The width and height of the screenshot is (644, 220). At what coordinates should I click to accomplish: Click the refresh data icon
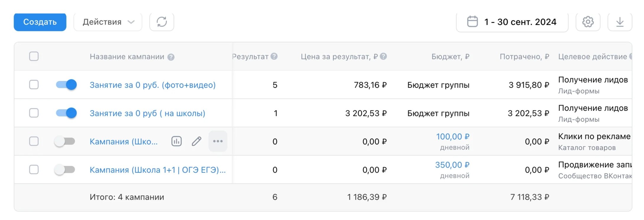tap(162, 22)
